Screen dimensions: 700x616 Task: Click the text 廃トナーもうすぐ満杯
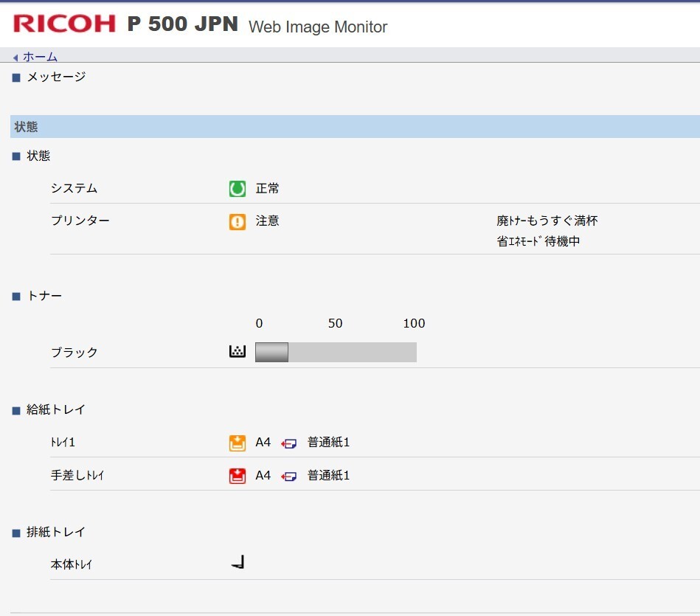[547, 221]
